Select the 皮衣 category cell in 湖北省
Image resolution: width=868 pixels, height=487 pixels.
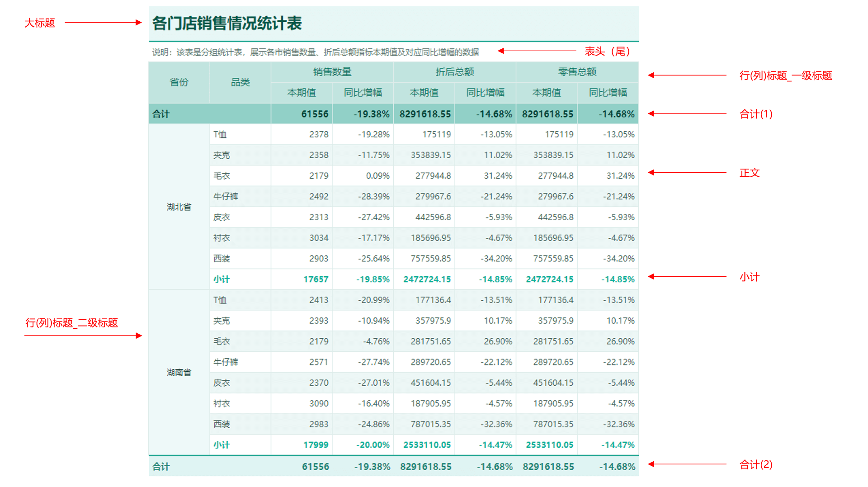[x=240, y=217]
